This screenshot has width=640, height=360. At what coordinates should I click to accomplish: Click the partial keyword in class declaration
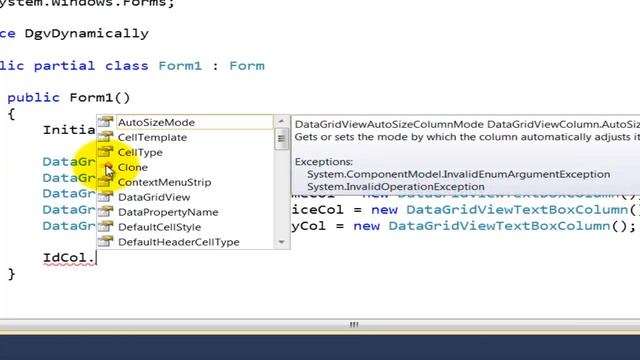click(64, 66)
